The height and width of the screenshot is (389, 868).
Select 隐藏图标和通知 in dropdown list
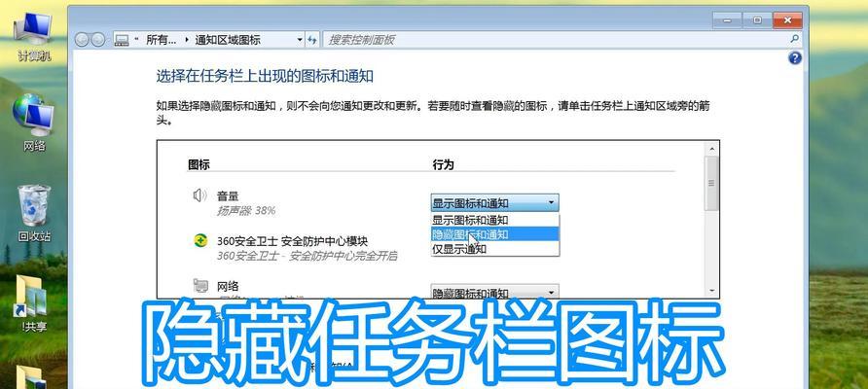point(495,234)
